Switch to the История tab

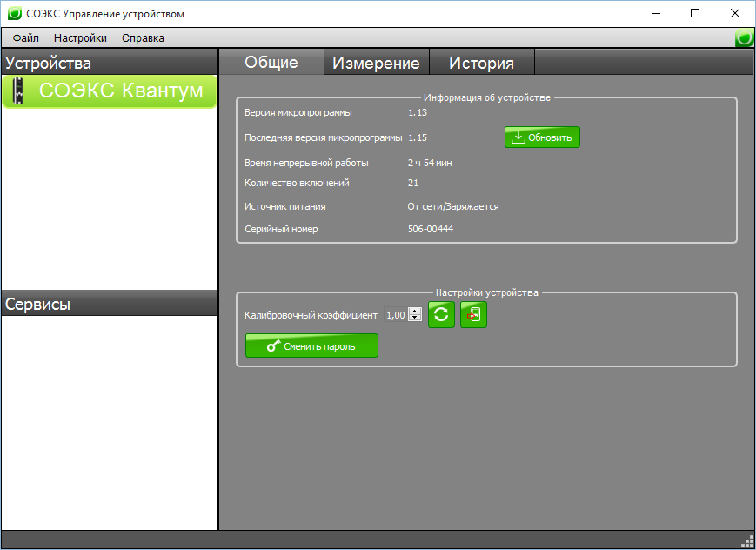482,63
